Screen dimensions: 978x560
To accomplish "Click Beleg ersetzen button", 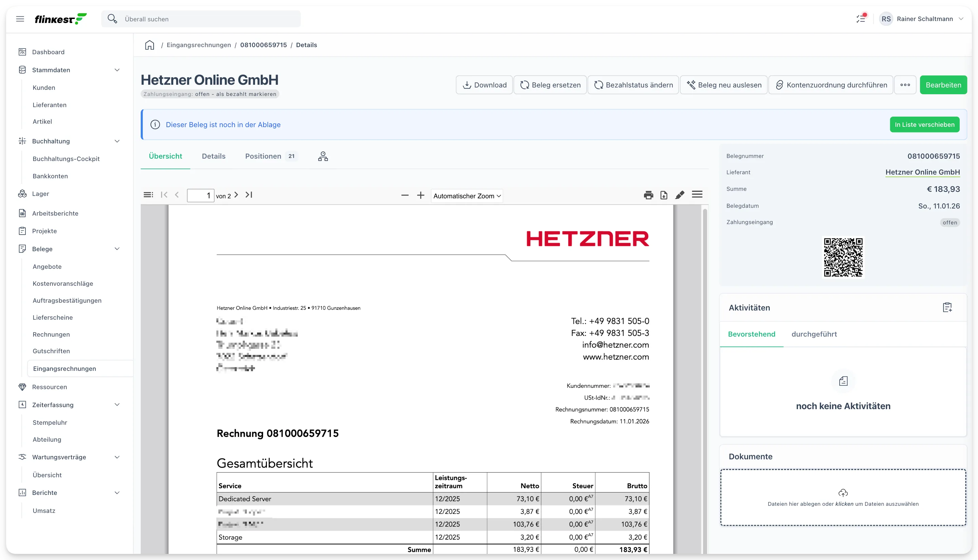I will 550,85.
